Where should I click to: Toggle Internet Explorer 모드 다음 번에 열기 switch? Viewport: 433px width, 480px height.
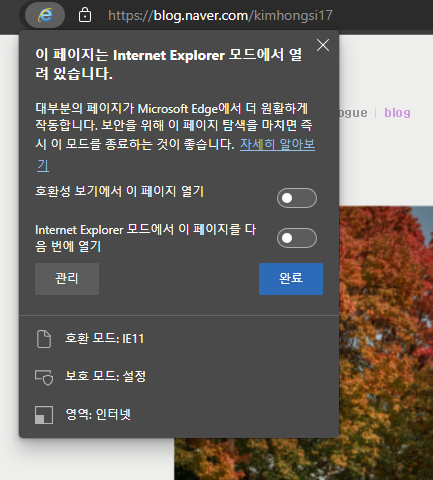click(297, 238)
